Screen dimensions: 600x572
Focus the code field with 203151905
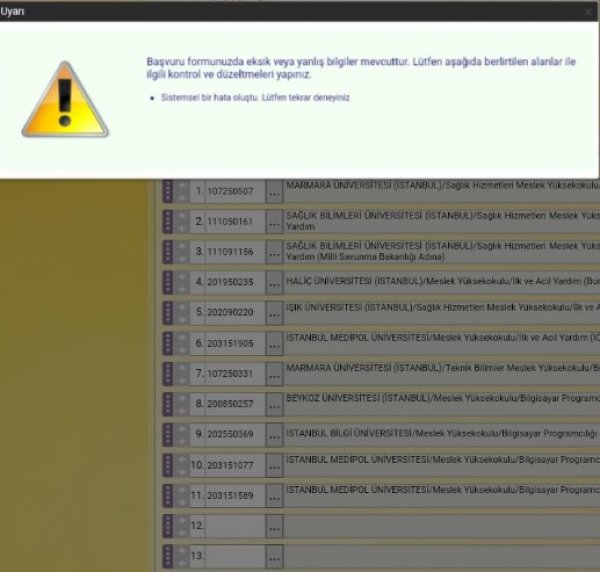[234, 343]
